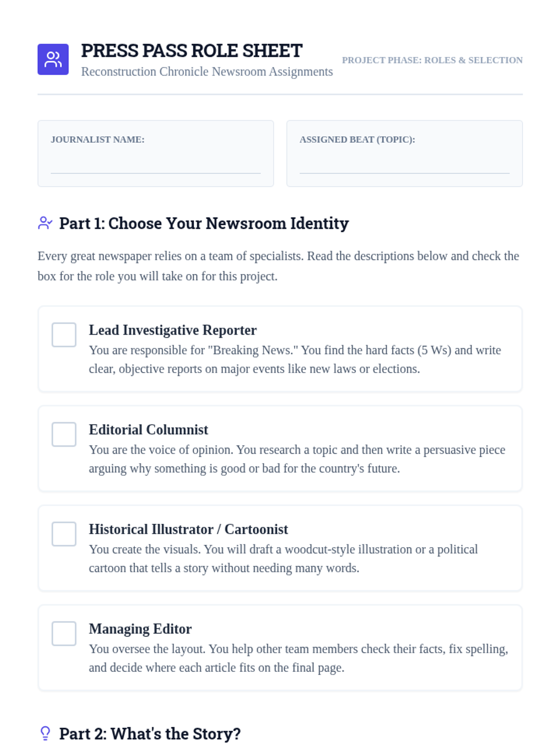The image size is (560, 747).
Task: Click the Breaking News description text
Action: coord(295,359)
